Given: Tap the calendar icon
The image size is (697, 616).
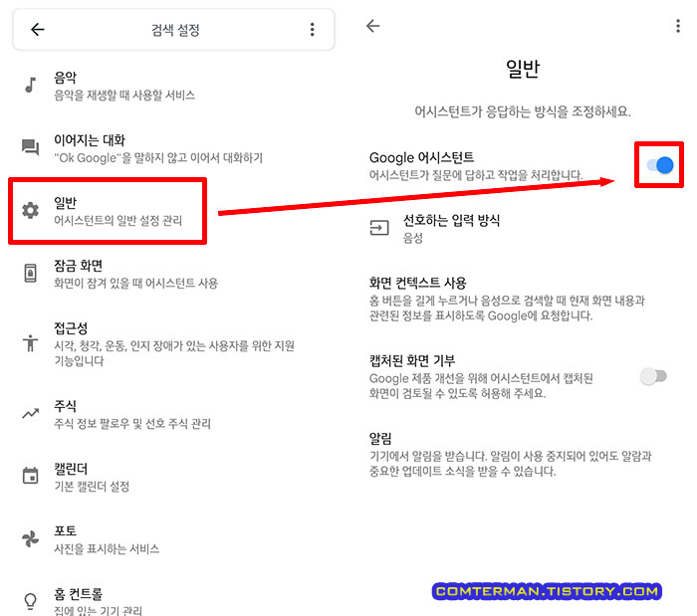Looking at the screenshot, I should [30, 476].
